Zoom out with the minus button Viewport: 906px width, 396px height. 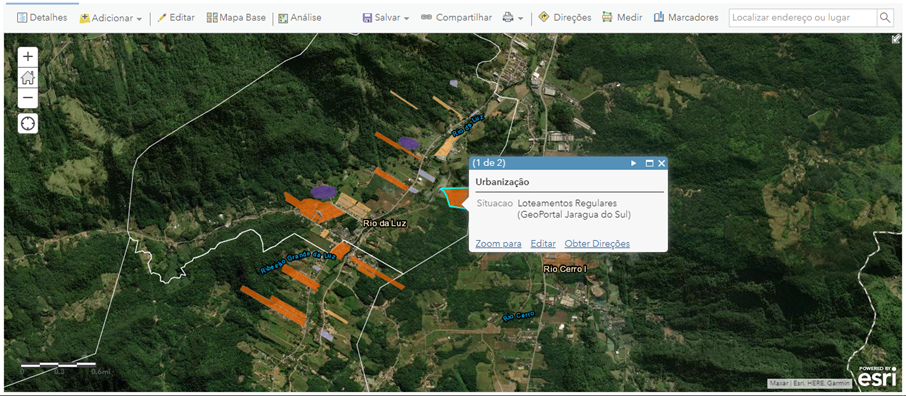pyautogui.click(x=28, y=98)
